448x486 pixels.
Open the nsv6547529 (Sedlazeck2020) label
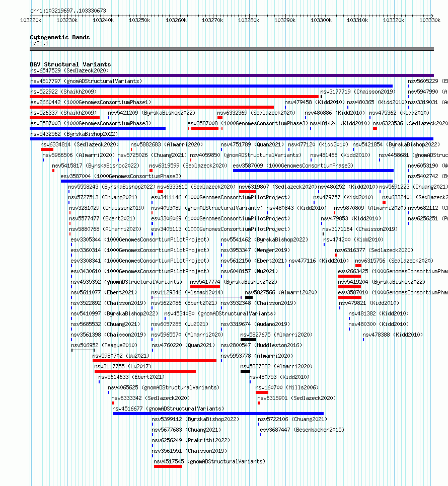[x=69, y=70]
